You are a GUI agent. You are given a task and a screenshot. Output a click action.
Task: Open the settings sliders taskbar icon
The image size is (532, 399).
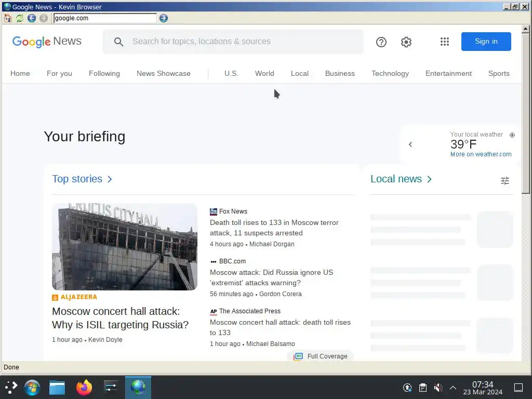(x=111, y=388)
